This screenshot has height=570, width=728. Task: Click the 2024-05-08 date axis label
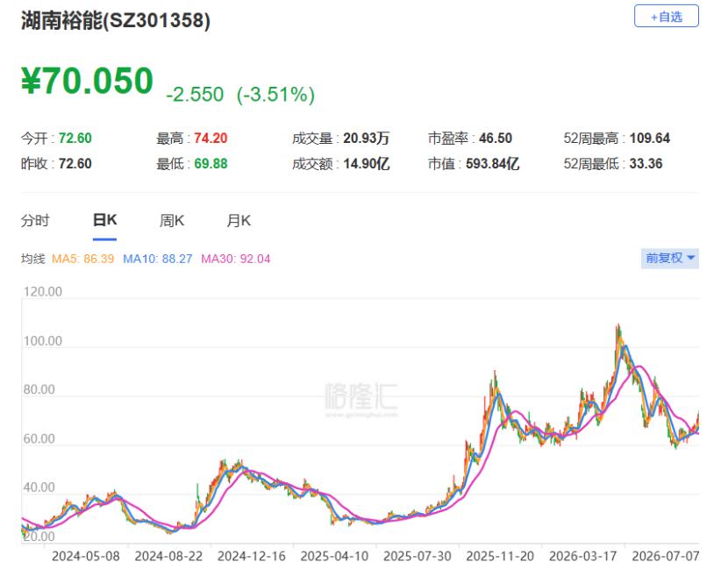[x=86, y=556]
